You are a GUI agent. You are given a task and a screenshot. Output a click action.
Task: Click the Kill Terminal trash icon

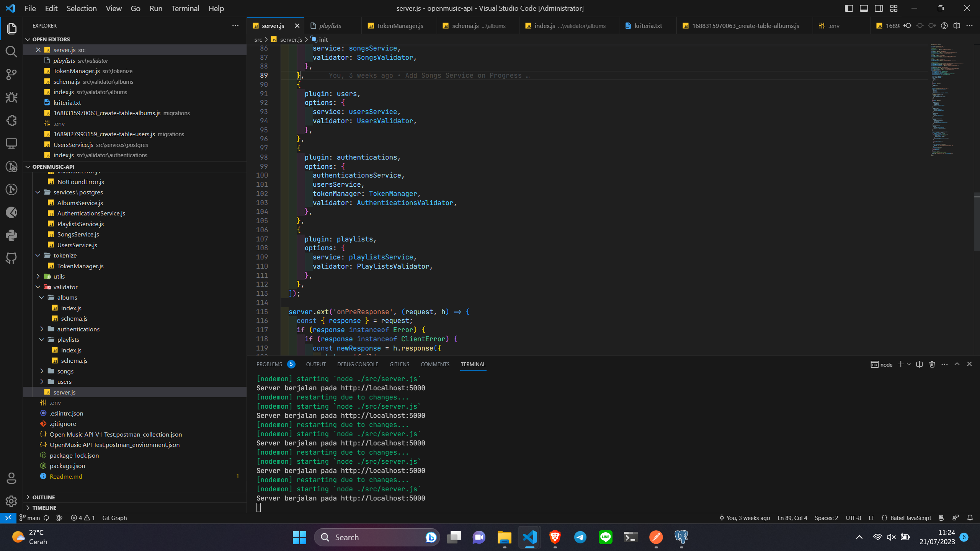point(932,364)
